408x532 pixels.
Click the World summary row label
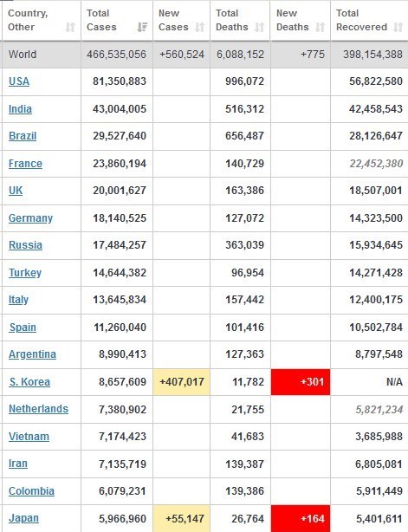tap(23, 55)
